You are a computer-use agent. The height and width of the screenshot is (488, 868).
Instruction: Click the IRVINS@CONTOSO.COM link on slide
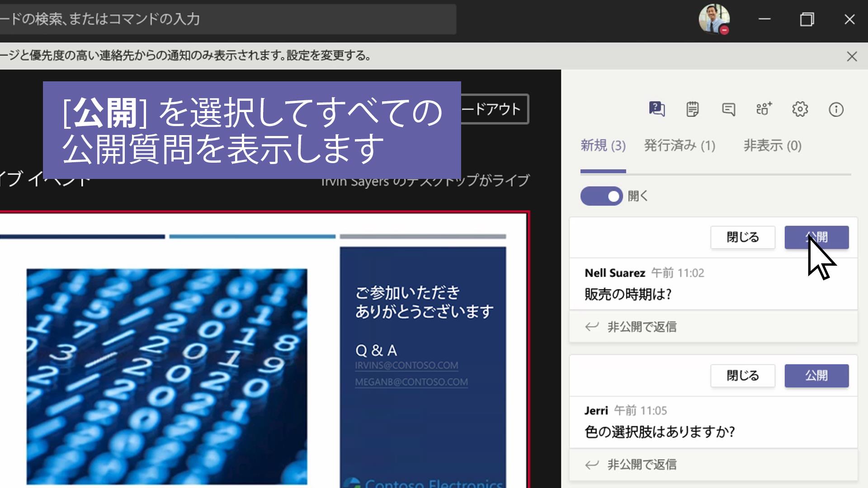pos(406,365)
